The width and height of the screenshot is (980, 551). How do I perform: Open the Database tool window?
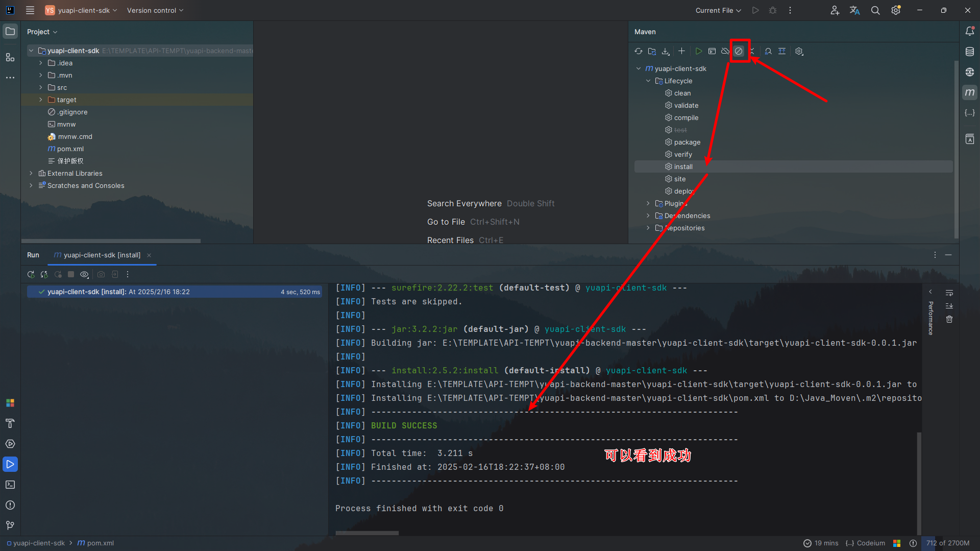click(x=970, y=52)
